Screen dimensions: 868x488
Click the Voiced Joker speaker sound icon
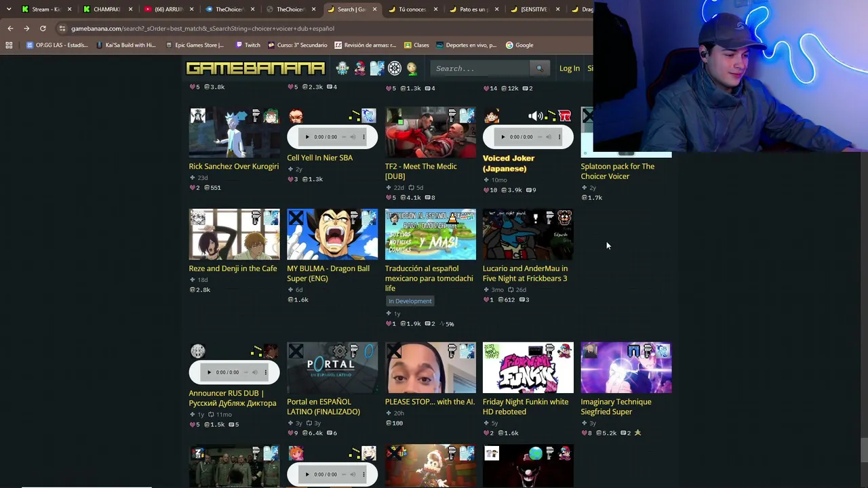point(536,116)
